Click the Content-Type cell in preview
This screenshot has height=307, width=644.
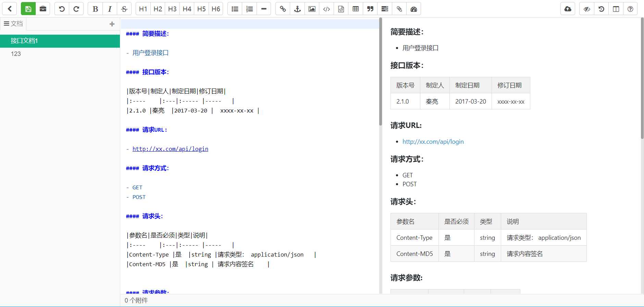414,238
